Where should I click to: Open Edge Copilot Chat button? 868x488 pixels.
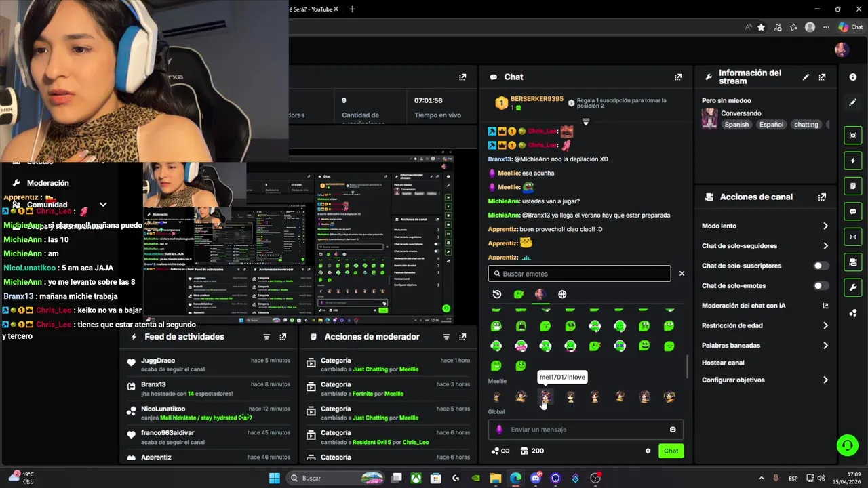(x=851, y=27)
